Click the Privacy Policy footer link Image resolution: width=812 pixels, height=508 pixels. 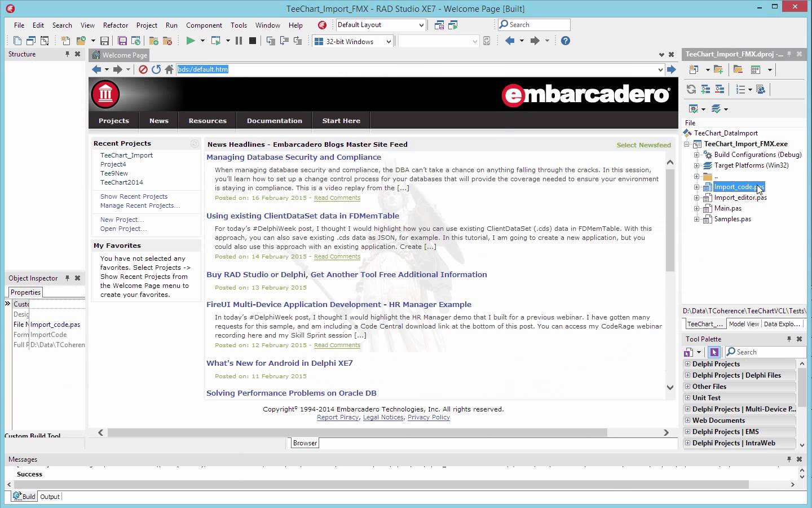point(429,417)
